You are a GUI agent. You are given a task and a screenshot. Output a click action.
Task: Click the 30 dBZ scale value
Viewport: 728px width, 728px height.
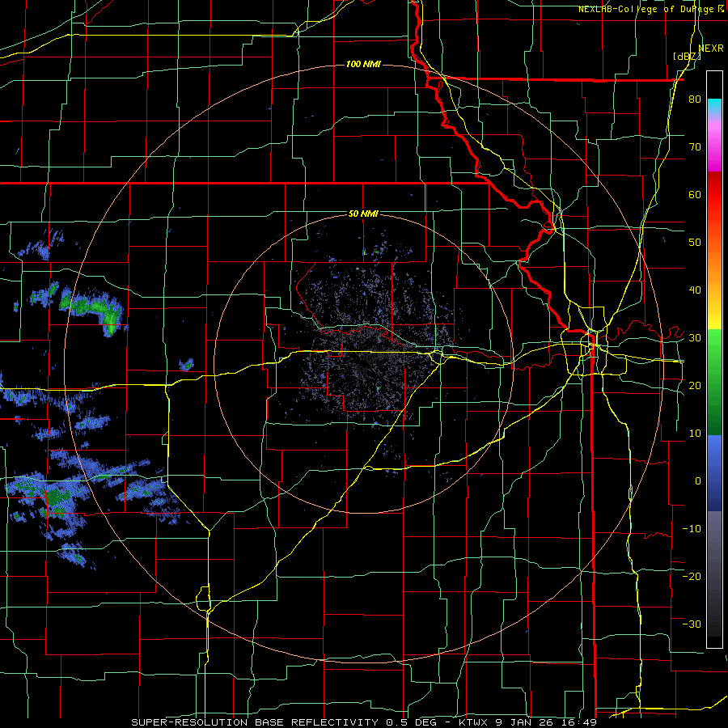695,337
